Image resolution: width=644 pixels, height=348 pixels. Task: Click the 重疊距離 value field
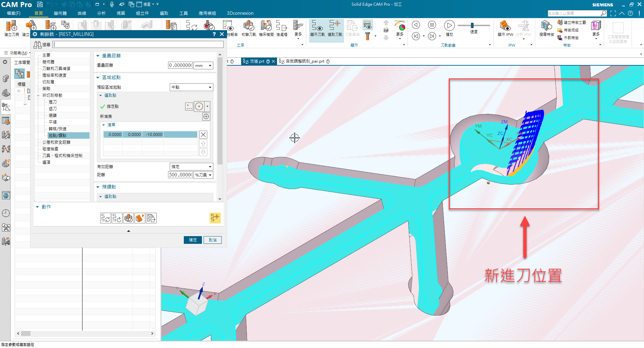tap(180, 66)
